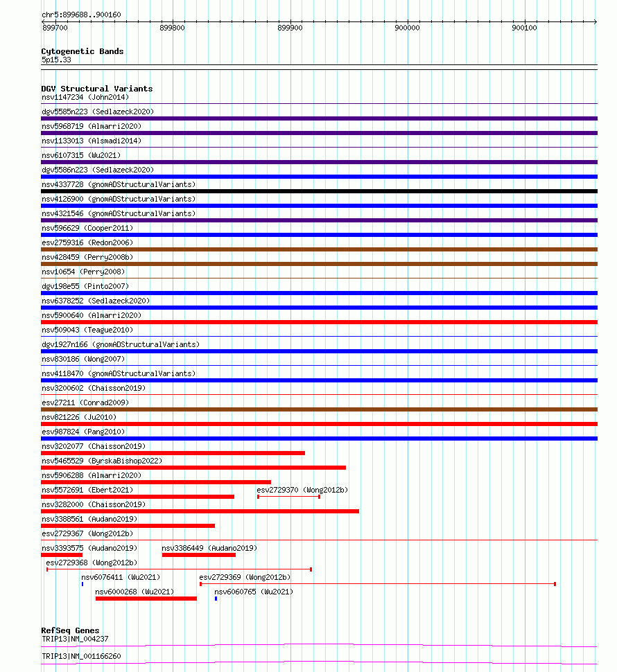The height and width of the screenshot is (672, 617).
Task: Select nsv3282000 (Chaisson2019) label
Action: point(94,505)
